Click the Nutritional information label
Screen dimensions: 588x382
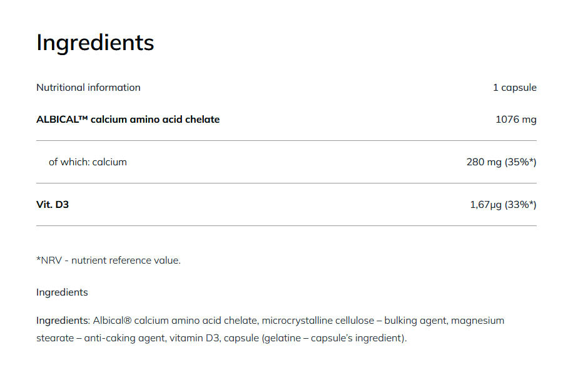click(88, 88)
